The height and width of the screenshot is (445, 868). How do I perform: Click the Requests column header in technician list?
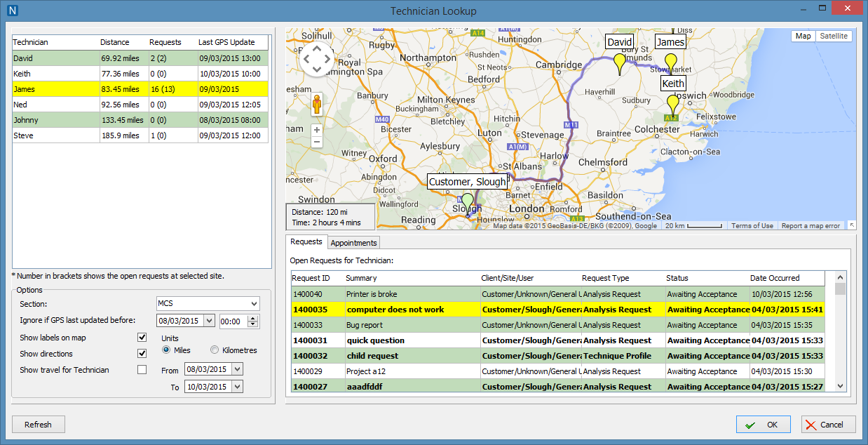coord(172,42)
